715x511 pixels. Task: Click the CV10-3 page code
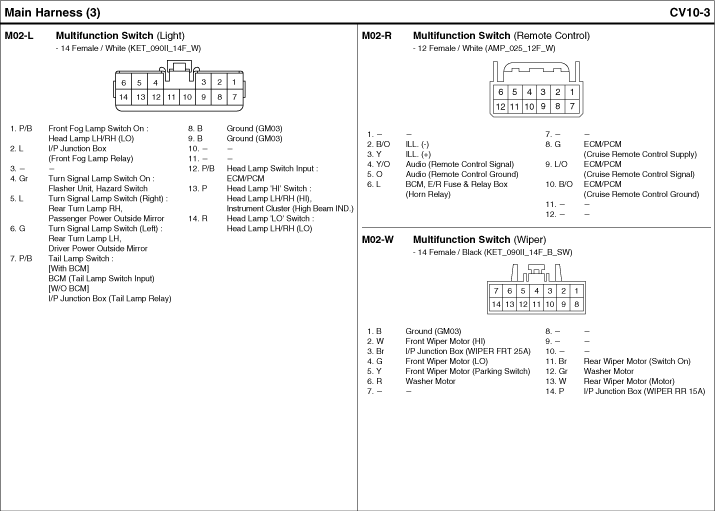click(x=689, y=13)
